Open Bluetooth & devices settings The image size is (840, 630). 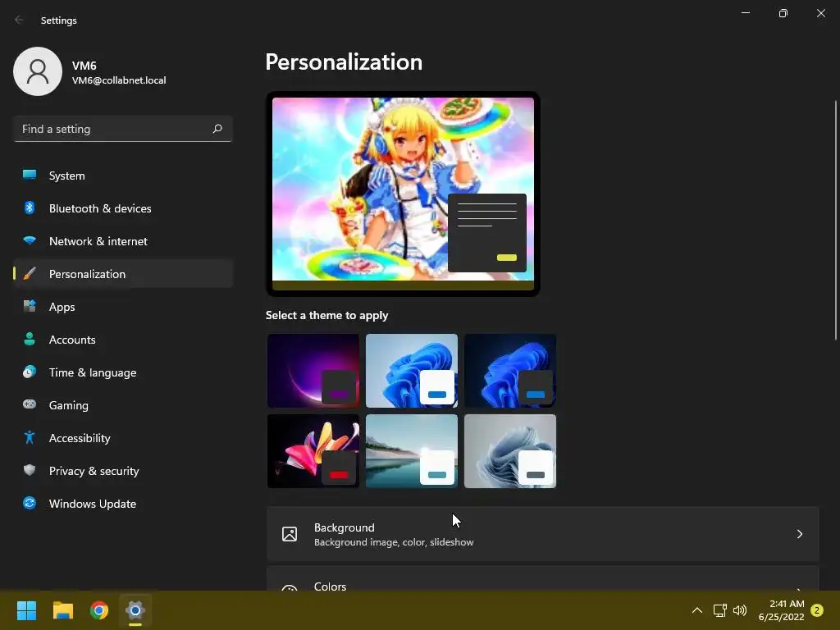123,208
